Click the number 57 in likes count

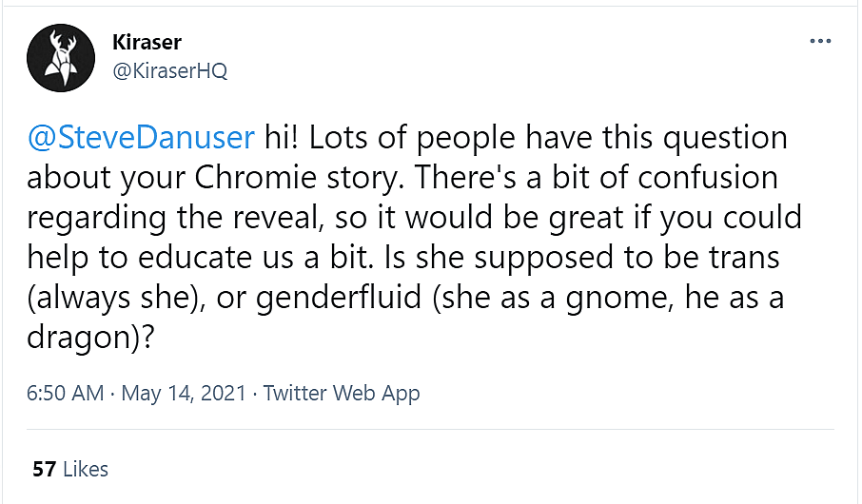(44, 469)
